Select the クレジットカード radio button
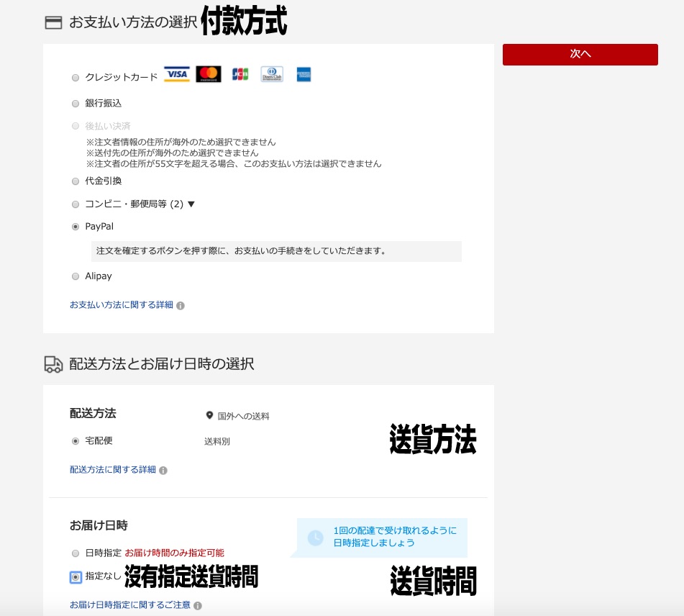 pos(76,78)
